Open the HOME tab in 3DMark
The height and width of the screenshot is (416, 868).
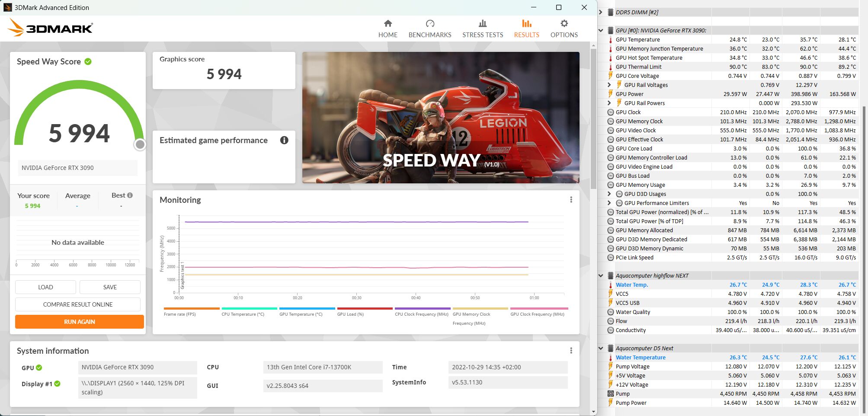pos(388,29)
